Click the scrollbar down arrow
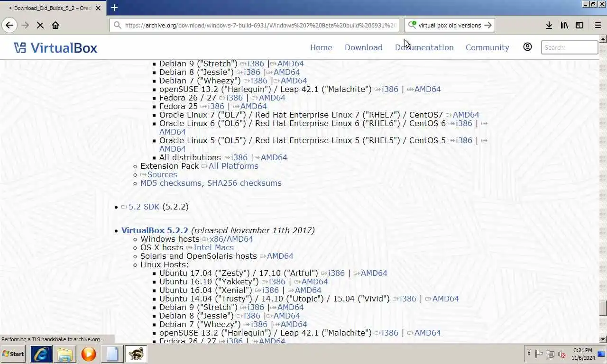 pyautogui.click(x=603, y=339)
